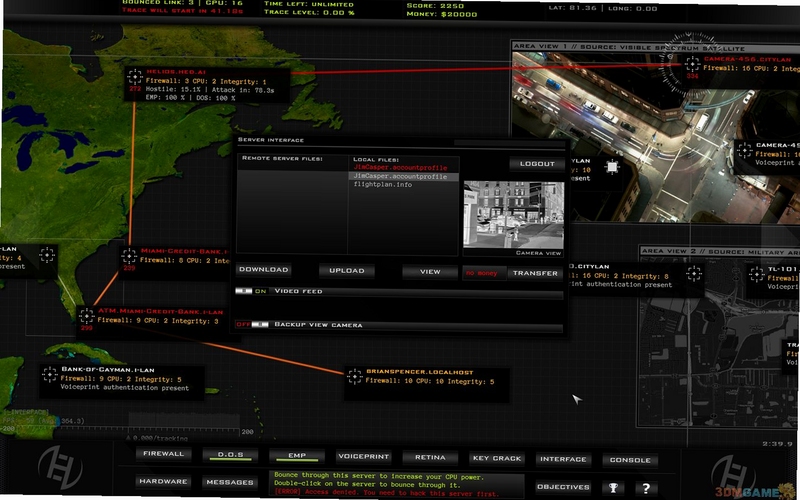The image size is (800, 500).
Task: Open the Messages panel
Action: coord(230,482)
